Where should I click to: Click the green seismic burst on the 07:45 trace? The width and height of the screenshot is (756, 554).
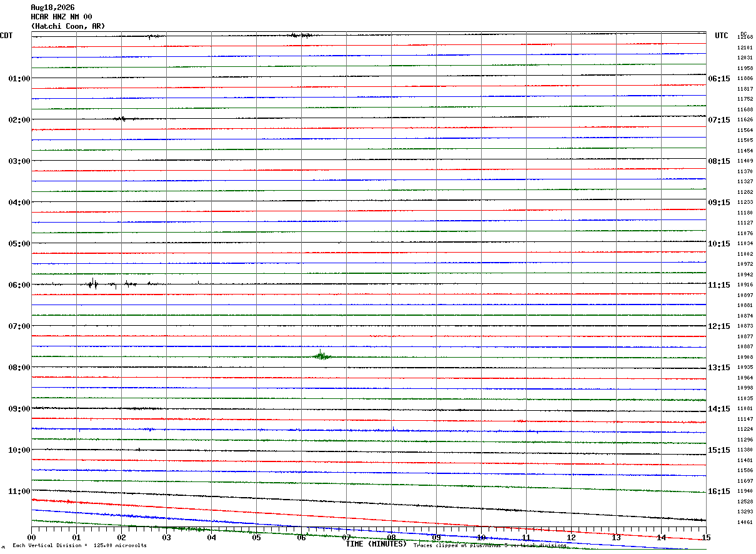pos(322,356)
